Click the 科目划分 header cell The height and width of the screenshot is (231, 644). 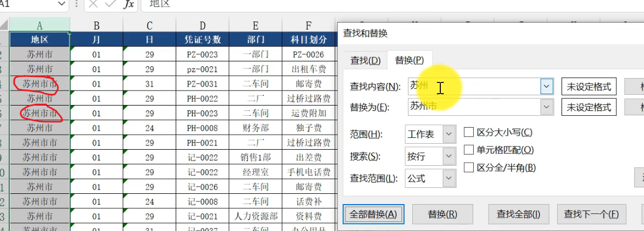tap(309, 40)
